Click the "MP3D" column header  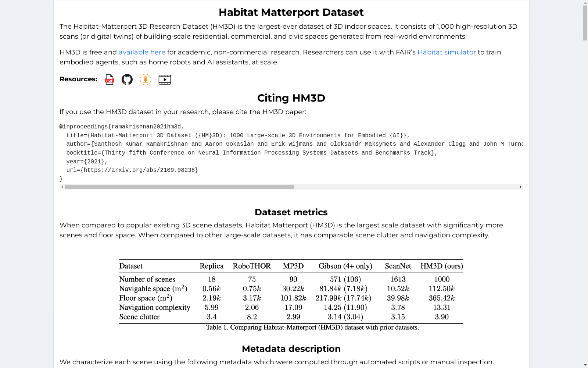[x=293, y=266]
